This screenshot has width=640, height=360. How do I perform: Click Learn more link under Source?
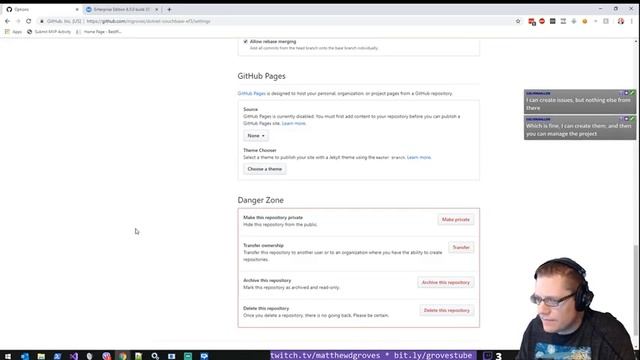[293, 123]
